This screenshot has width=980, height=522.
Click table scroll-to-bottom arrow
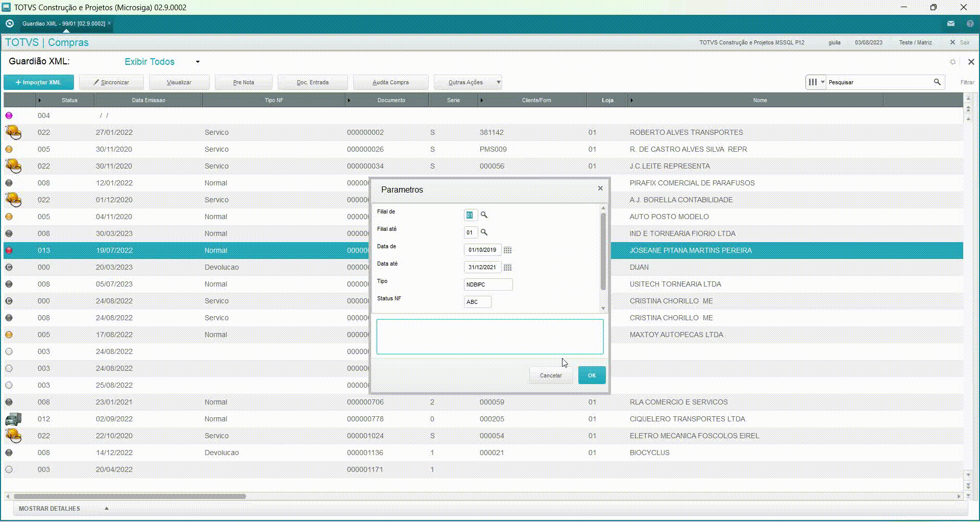[x=968, y=495]
